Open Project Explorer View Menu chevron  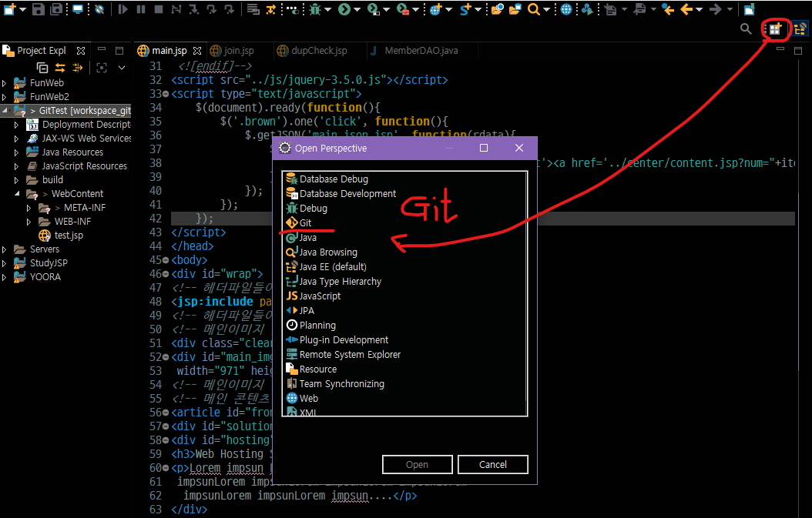(122, 68)
